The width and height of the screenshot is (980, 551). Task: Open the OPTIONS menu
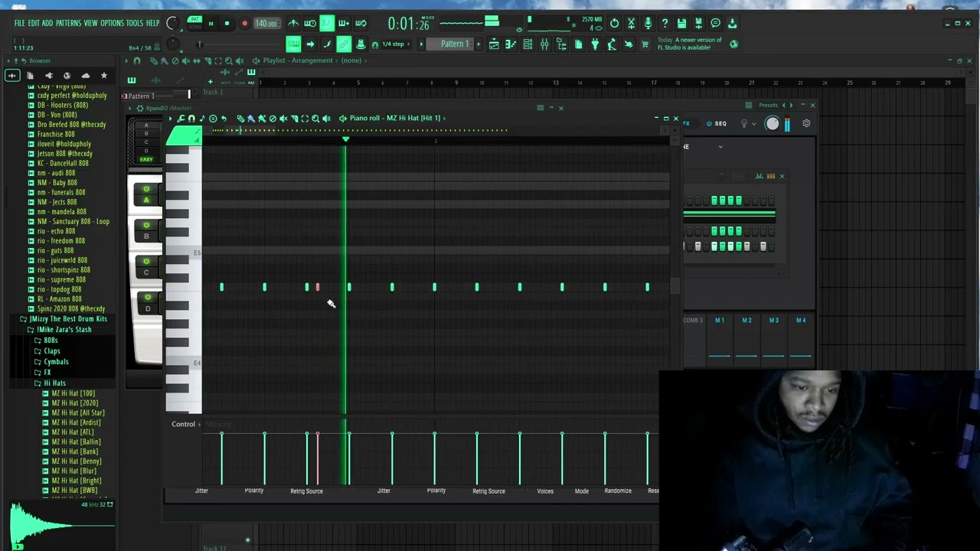112,23
